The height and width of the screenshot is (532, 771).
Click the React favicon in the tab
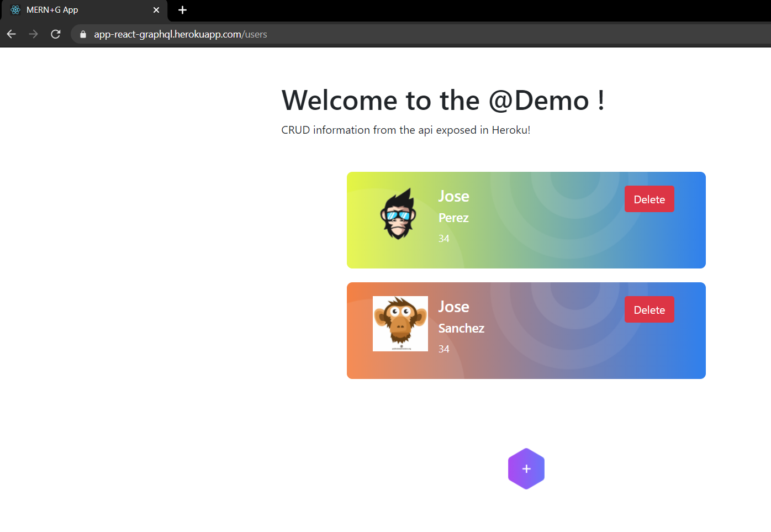click(15, 10)
